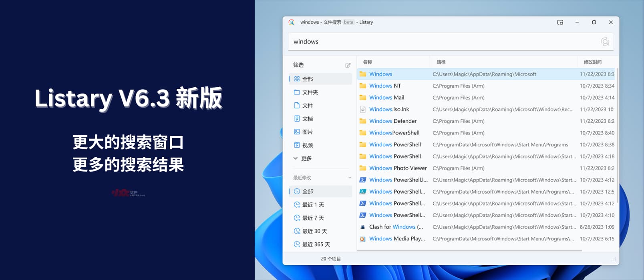The height and width of the screenshot is (280, 644).
Task: Select the 全部 filter under 筛选
Action: tap(320, 79)
